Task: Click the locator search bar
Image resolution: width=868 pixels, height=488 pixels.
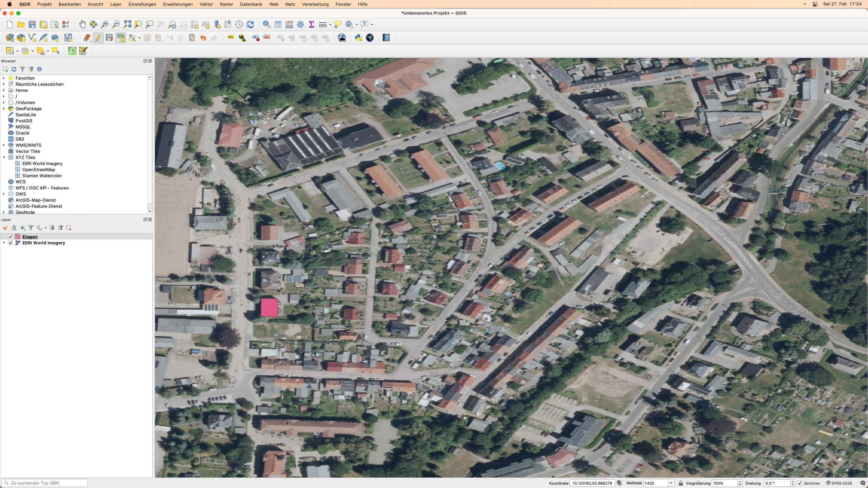Action: (44, 483)
